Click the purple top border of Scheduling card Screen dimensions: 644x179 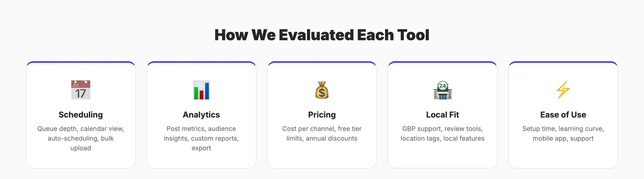point(80,62)
